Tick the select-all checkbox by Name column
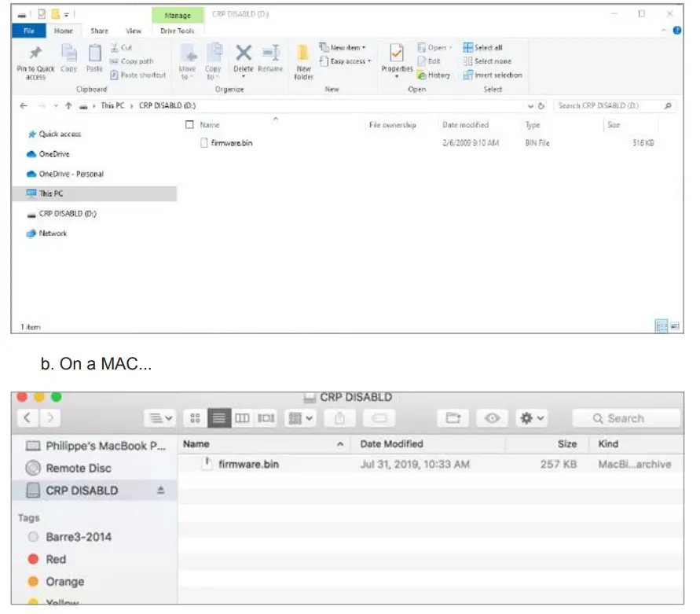The height and width of the screenshot is (614, 700). (x=190, y=125)
